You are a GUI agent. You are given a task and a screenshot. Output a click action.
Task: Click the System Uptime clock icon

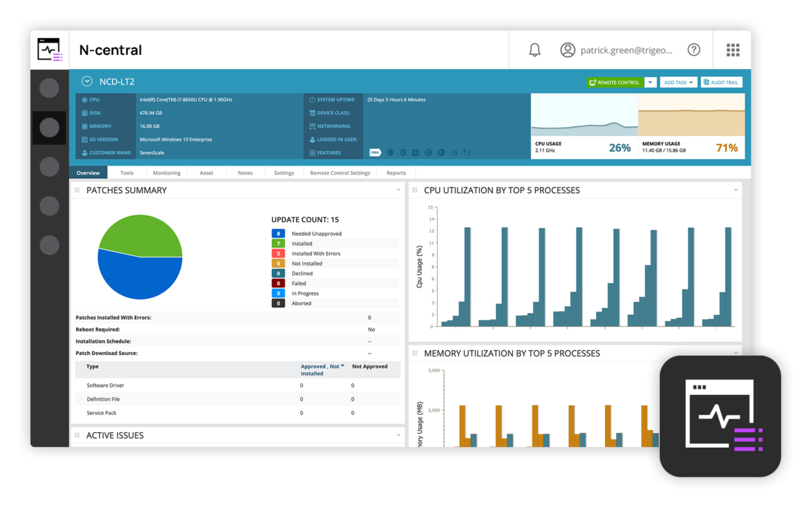(x=312, y=100)
